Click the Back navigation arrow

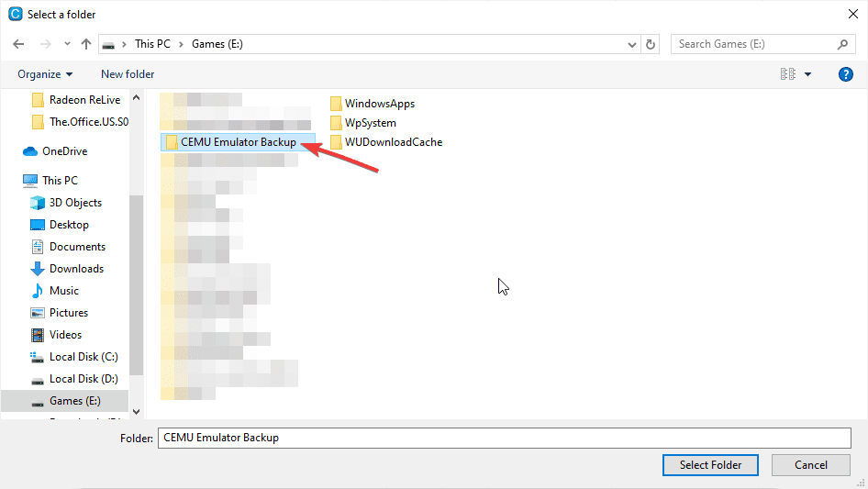pyautogui.click(x=19, y=44)
